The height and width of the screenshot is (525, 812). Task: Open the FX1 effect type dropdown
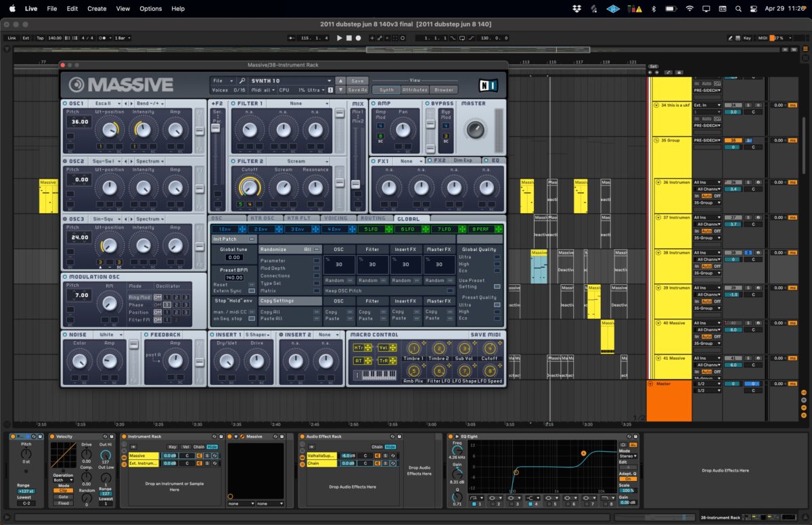pyautogui.click(x=409, y=161)
